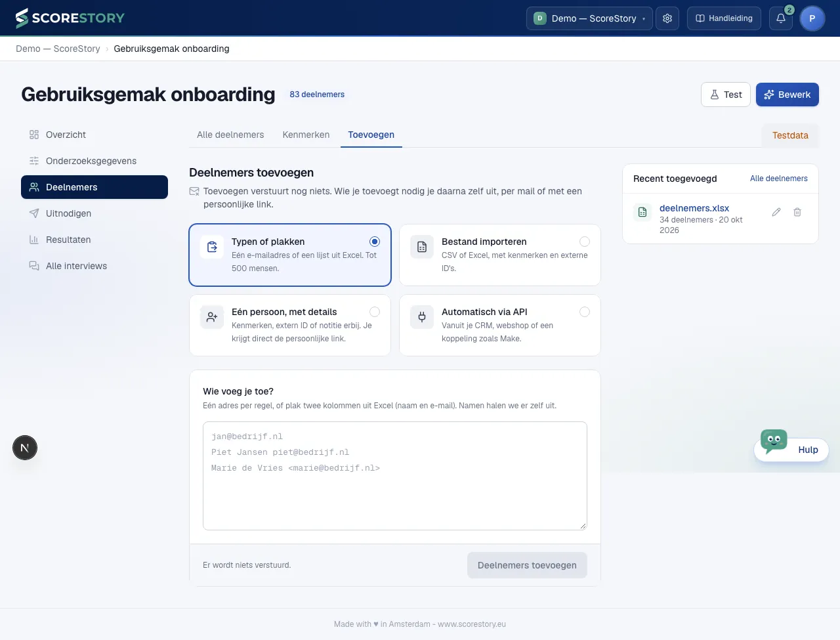Select Automatisch via API radio button

coord(585,312)
